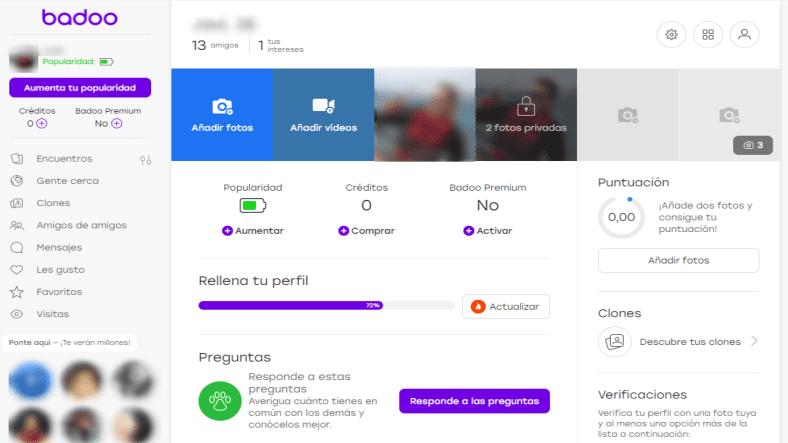Click the Mensajes chat bubble icon
This screenshot has width=788, height=443.
pyautogui.click(x=17, y=248)
